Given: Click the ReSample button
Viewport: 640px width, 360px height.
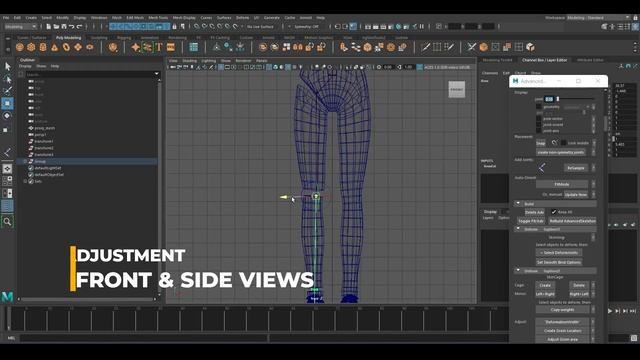Looking at the screenshot, I should click(576, 168).
